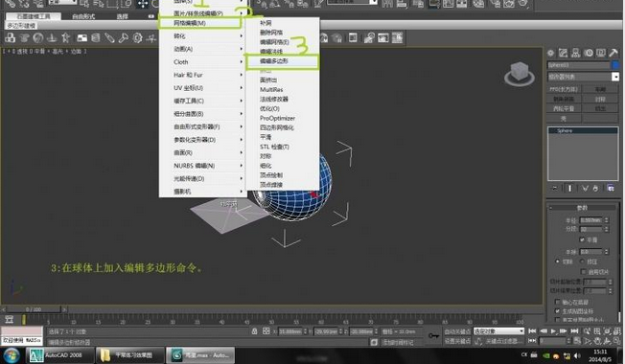
Task: Toggle the Smooth checkbox
Action: [x=582, y=239]
